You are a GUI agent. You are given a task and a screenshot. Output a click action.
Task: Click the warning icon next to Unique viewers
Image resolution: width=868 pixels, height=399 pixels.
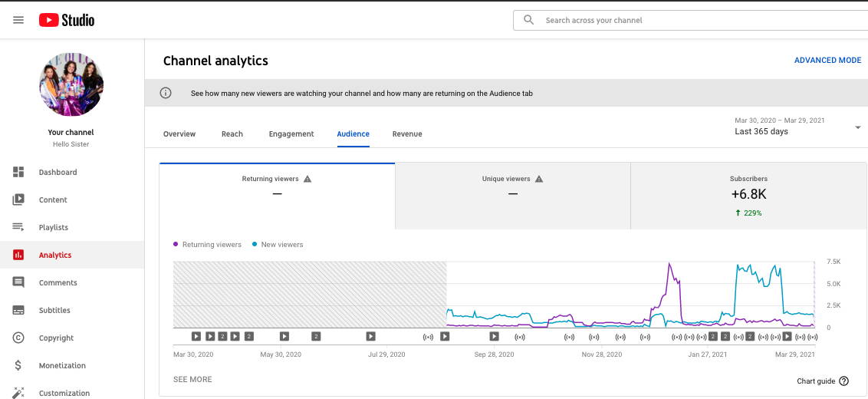point(539,179)
